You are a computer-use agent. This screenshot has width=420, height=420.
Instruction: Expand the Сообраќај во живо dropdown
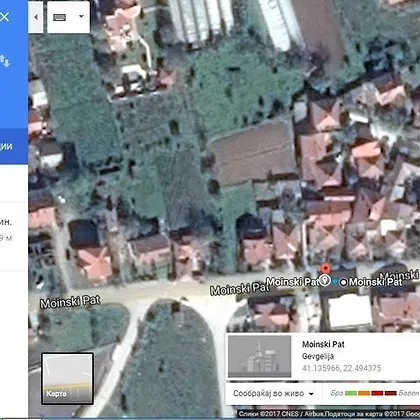tap(274, 394)
